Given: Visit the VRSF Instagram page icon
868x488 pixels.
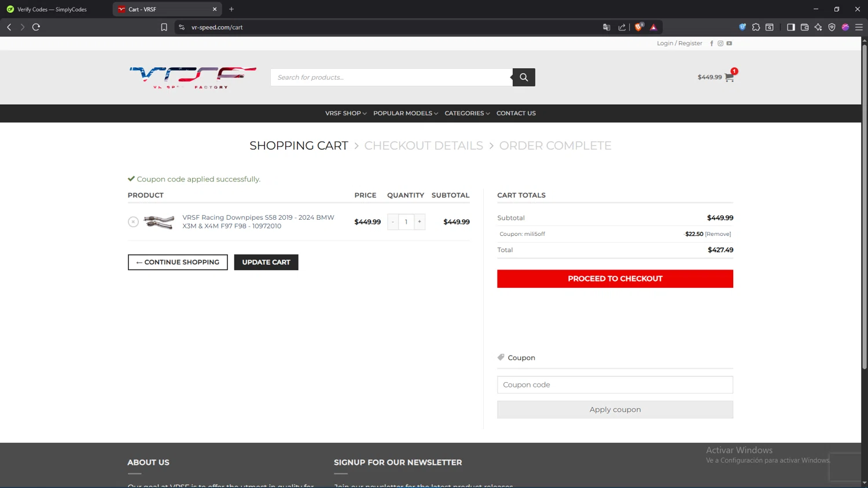Looking at the screenshot, I should pos(720,43).
